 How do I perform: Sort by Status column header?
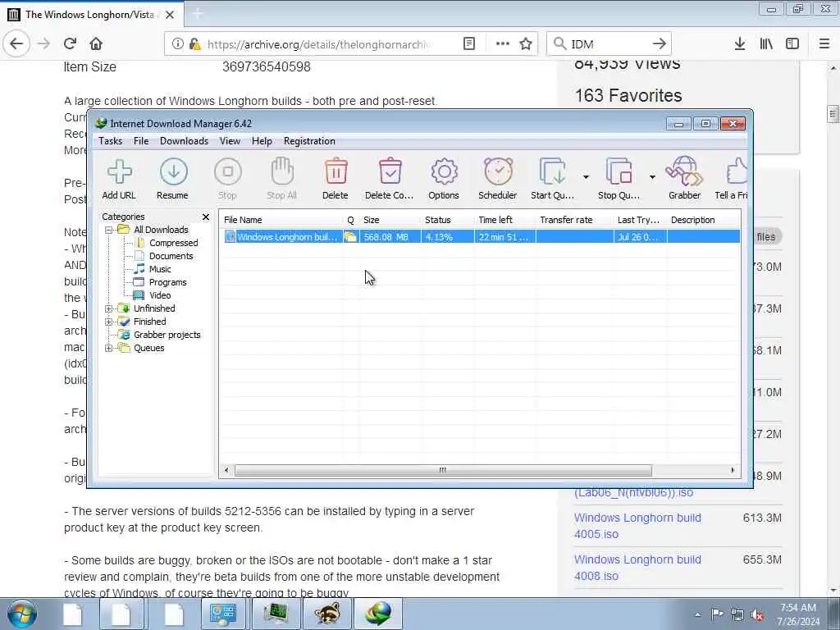point(448,220)
